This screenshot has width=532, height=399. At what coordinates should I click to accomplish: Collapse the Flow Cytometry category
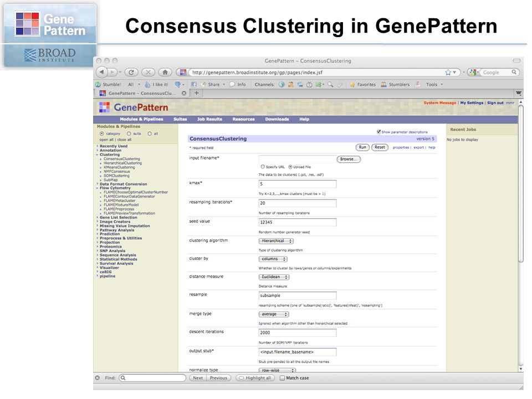(97, 188)
